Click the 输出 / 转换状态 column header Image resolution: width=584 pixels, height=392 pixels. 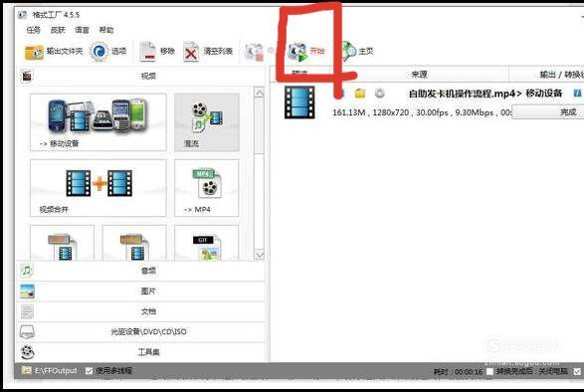(x=546, y=75)
